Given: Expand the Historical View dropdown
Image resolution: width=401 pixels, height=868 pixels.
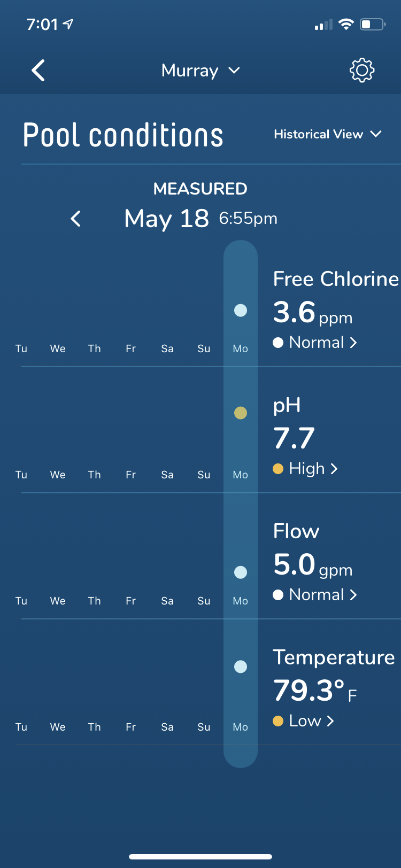Looking at the screenshot, I should [x=328, y=134].
